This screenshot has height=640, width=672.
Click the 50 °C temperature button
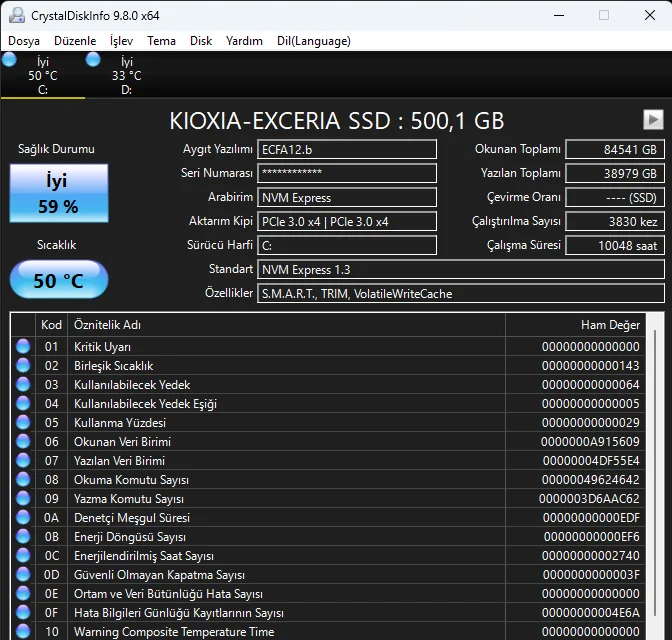(x=58, y=280)
